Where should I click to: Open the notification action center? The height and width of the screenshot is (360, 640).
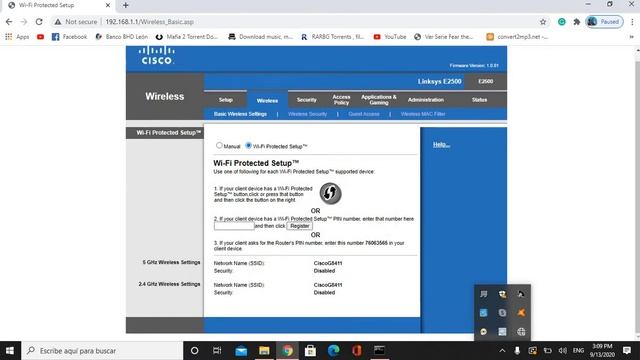pyautogui.click(x=627, y=351)
